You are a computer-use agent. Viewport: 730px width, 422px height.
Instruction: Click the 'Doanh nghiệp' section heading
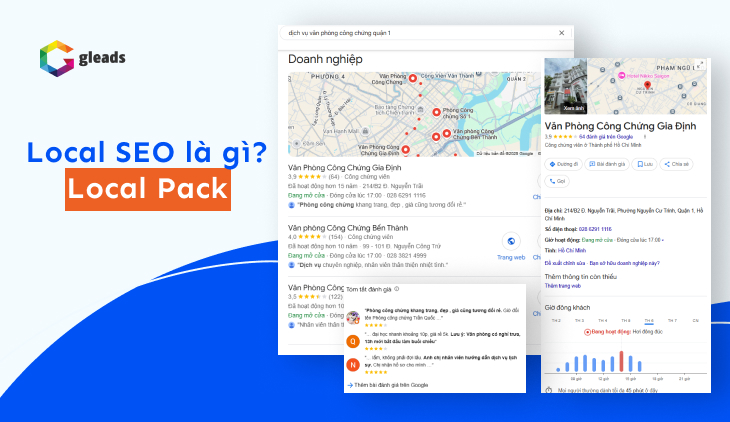pyautogui.click(x=325, y=59)
